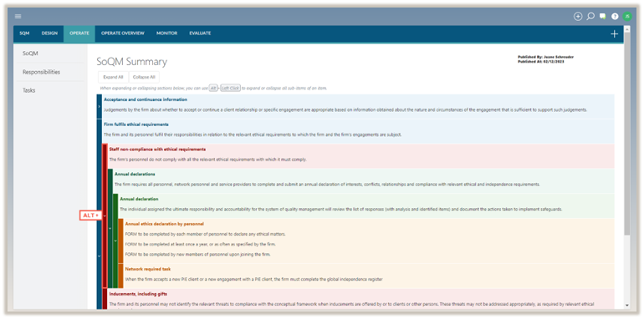Click Staff non-compliance with ethical requirements heading

(x=157, y=149)
